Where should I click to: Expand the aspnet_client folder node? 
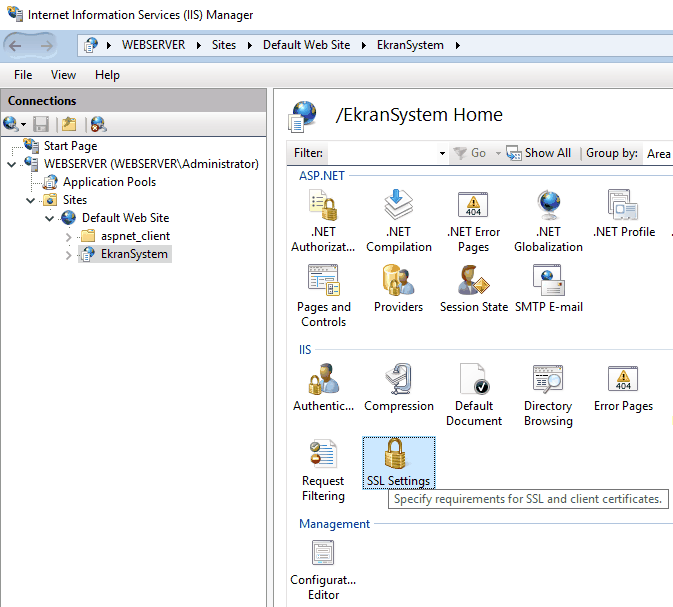tap(68, 236)
